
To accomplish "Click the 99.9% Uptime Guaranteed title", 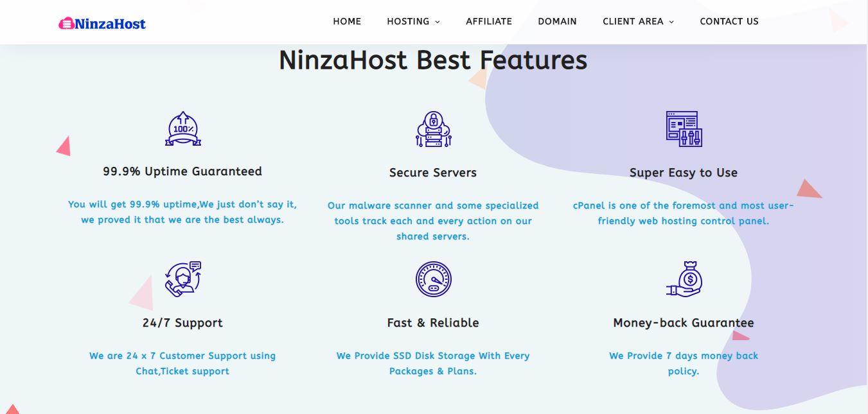I will [182, 171].
